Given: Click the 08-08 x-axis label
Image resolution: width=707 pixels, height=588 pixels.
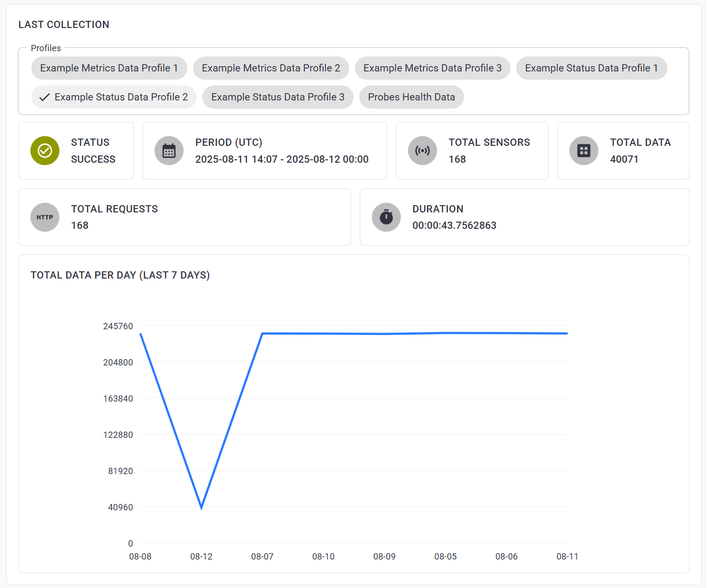Looking at the screenshot, I should click(x=140, y=557).
